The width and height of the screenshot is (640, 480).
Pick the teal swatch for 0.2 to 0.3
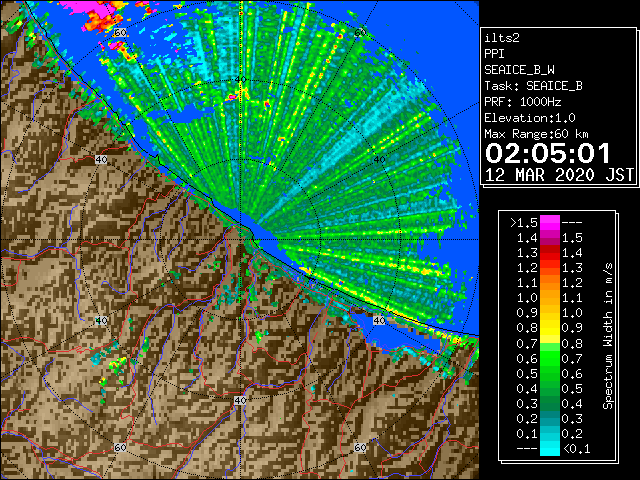coord(550,419)
